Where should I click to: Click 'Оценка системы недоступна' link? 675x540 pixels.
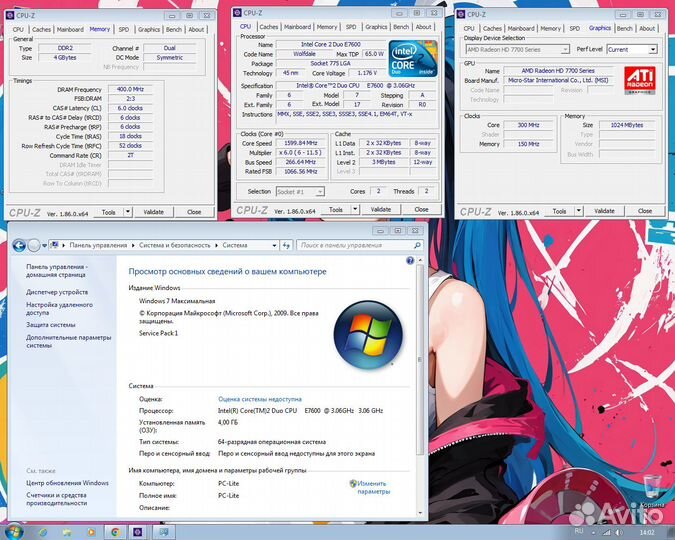[260, 399]
